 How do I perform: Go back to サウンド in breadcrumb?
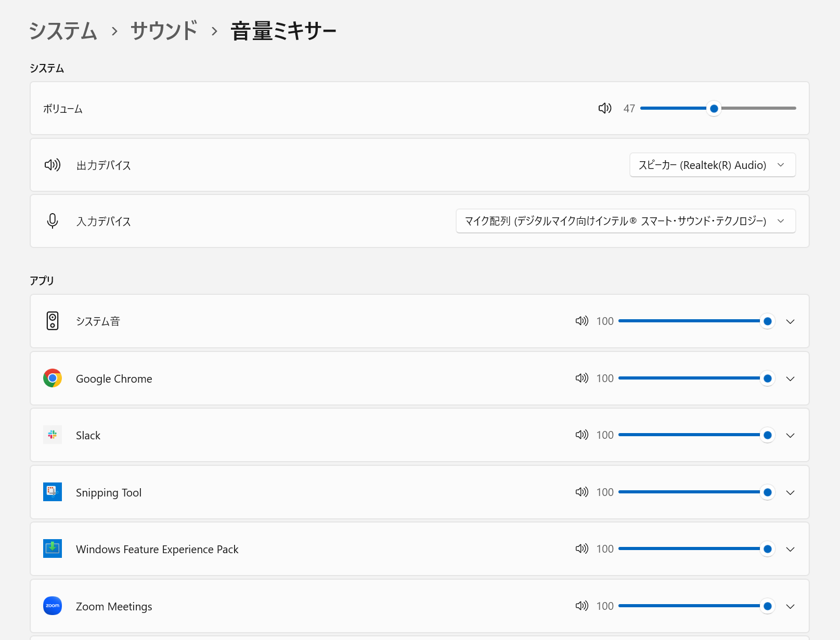(x=164, y=31)
